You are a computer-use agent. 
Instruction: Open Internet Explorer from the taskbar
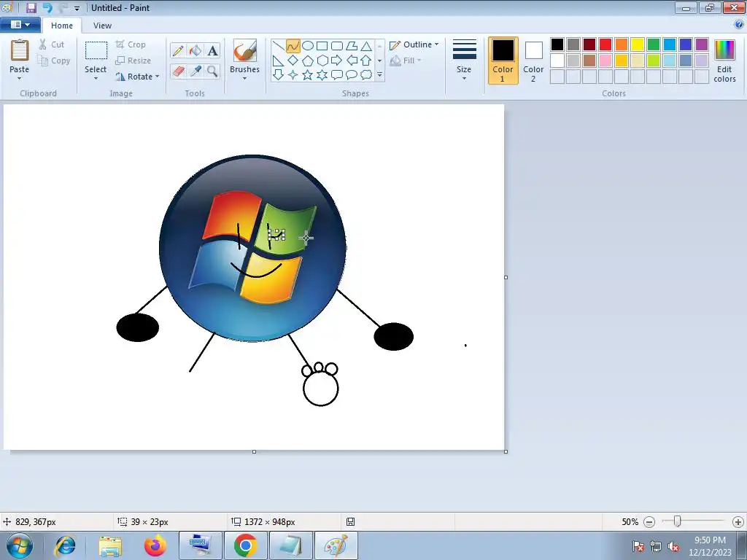[x=65, y=545]
